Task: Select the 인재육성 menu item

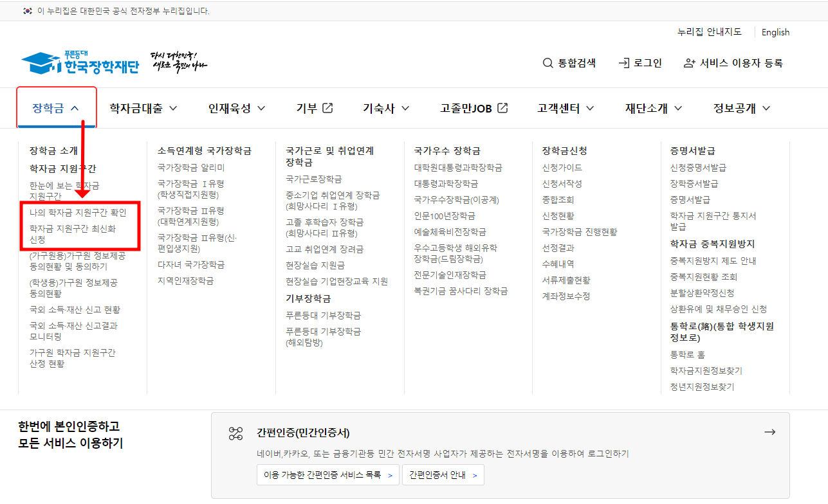Action: coord(230,108)
